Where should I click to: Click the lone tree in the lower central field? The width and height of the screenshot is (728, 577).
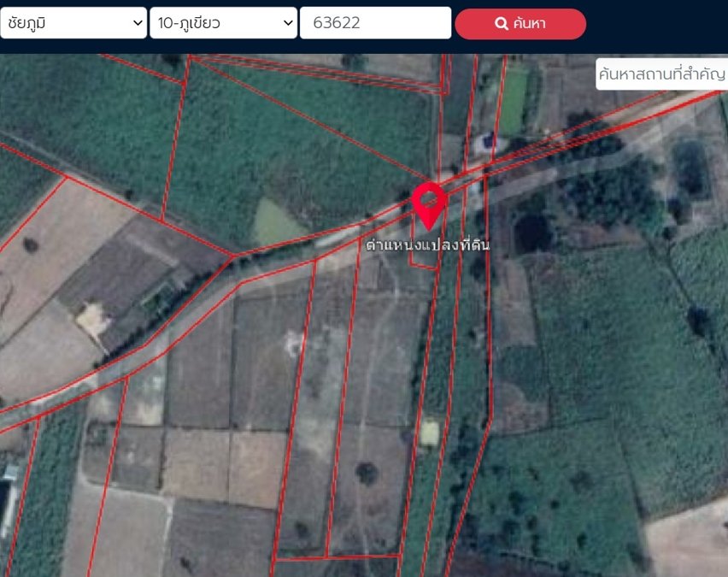tap(367, 473)
